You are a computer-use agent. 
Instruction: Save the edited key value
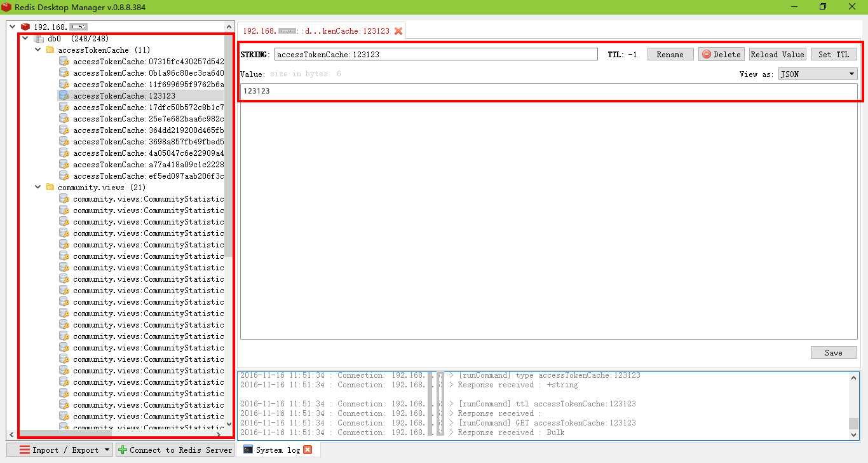[x=834, y=352]
